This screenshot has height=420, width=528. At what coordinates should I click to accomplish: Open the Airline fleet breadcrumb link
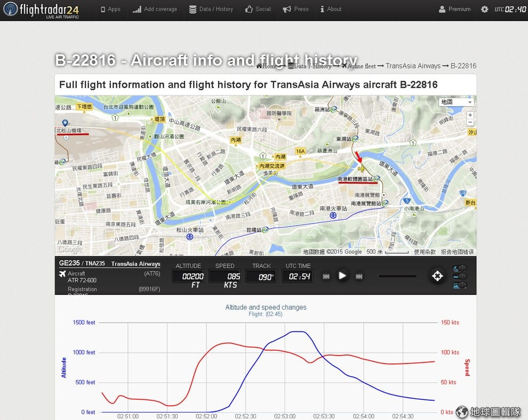point(358,66)
